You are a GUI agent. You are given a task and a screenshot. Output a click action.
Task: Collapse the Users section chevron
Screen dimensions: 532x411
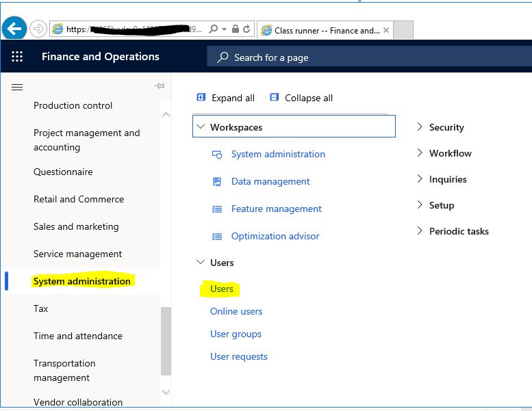(201, 262)
